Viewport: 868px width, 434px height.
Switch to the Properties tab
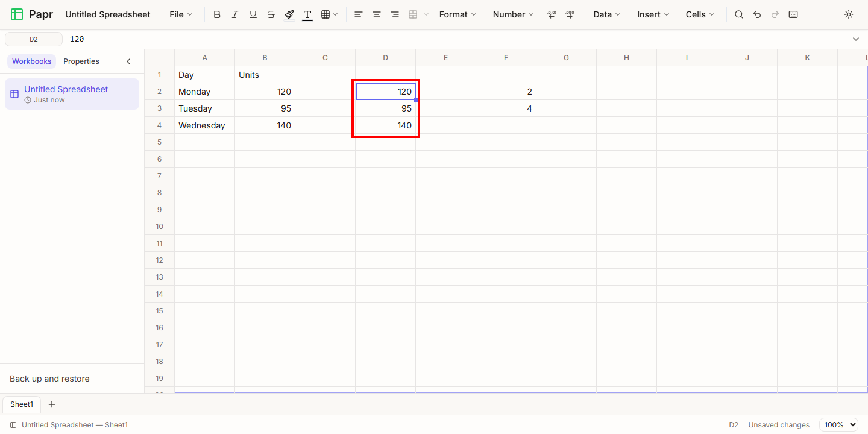point(81,61)
